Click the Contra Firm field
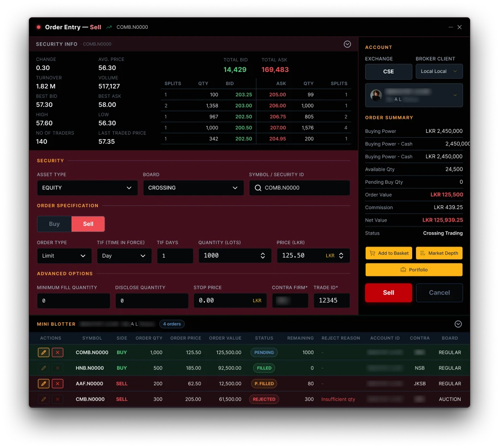This screenshot has width=499, height=448. (290, 301)
